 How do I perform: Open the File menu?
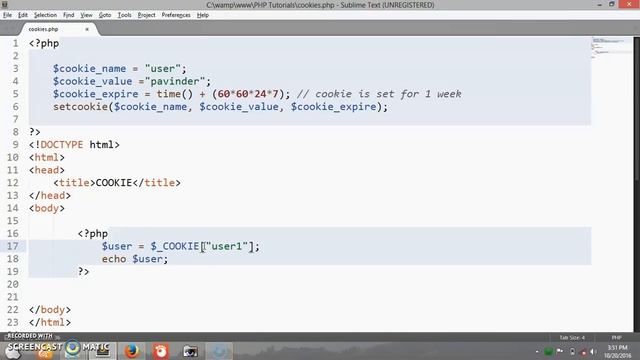(7, 15)
